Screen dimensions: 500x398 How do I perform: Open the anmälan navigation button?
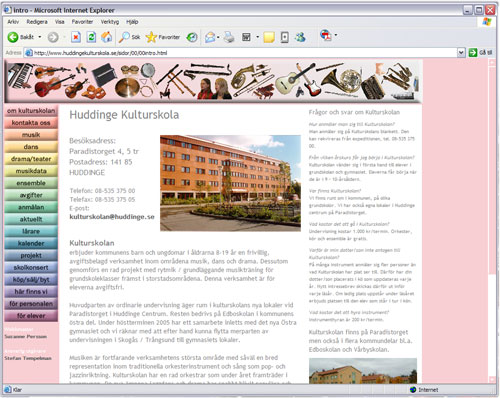tap(31, 207)
